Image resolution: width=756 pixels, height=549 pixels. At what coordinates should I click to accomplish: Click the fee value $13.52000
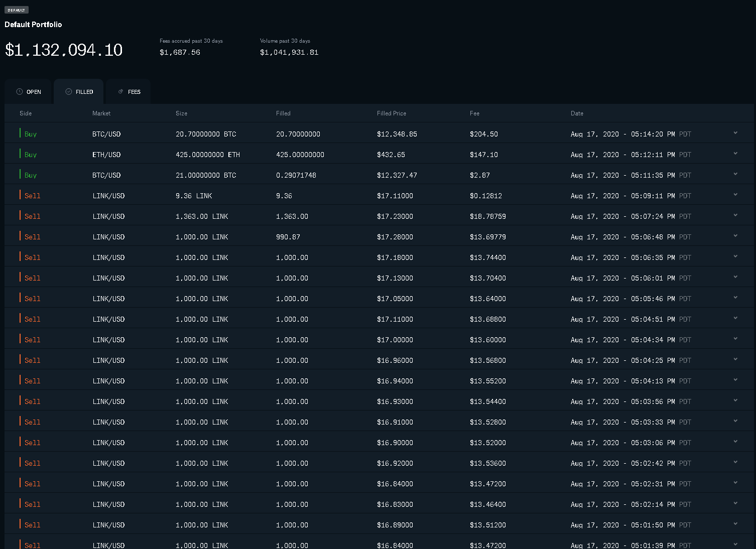click(488, 443)
